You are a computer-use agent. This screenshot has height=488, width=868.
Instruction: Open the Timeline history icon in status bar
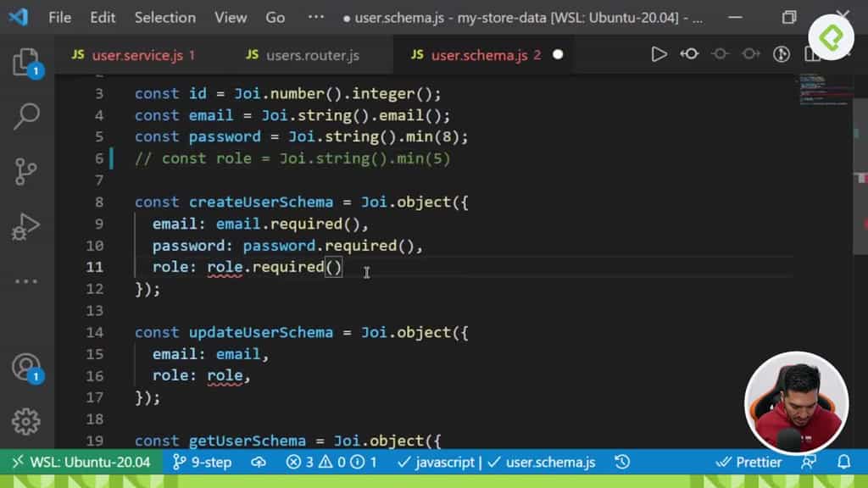tap(622, 463)
